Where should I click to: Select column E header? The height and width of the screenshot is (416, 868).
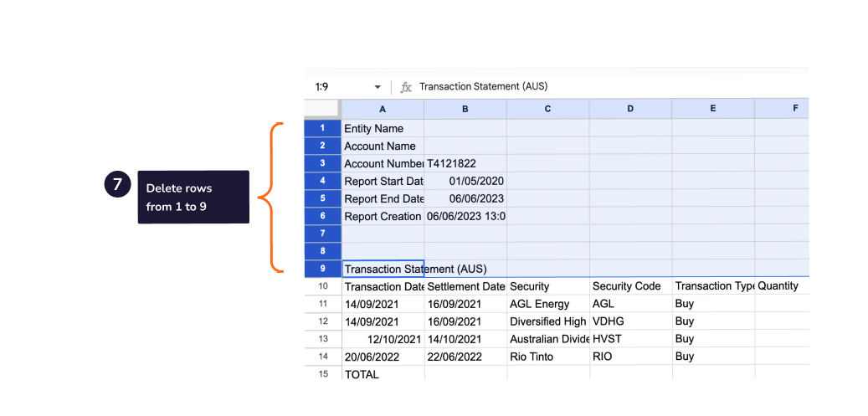[x=712, y=109]
